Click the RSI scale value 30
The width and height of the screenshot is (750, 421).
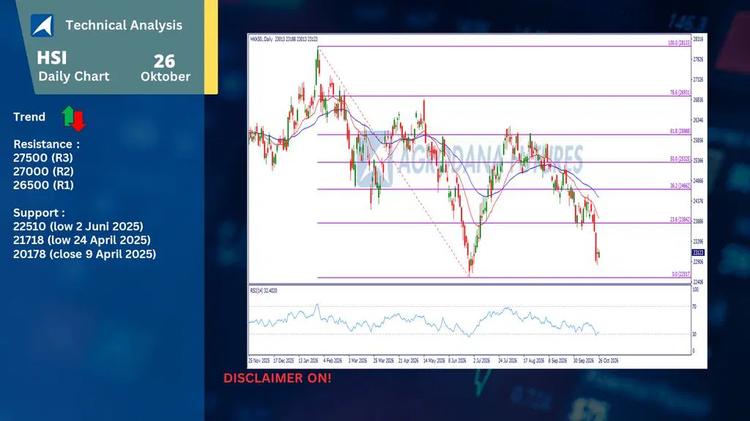pos(695,334)
